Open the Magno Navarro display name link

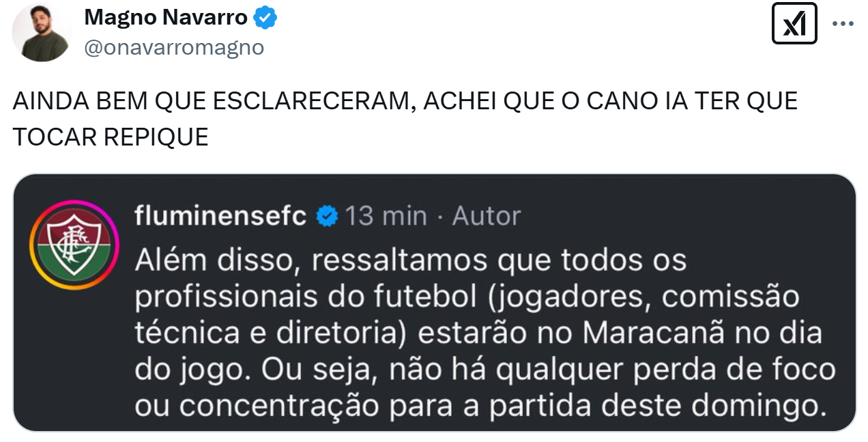166,18
